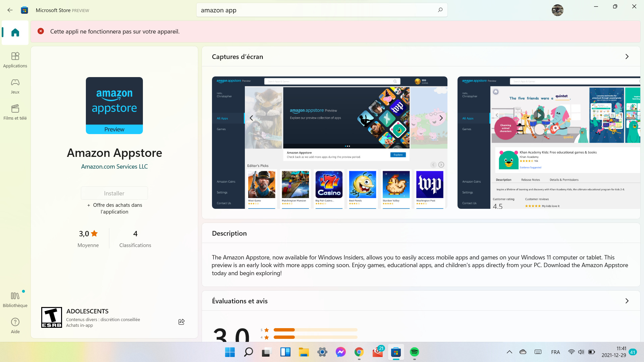The image size is (644, 362).
Task: Open the Windows Start menu
Action: (x=230, y=352)
